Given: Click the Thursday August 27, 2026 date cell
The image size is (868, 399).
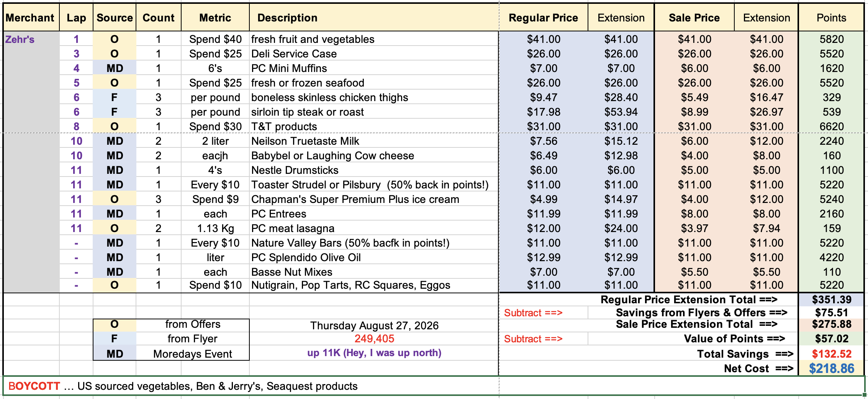Looking at the screenshot, I should (374, 325).
